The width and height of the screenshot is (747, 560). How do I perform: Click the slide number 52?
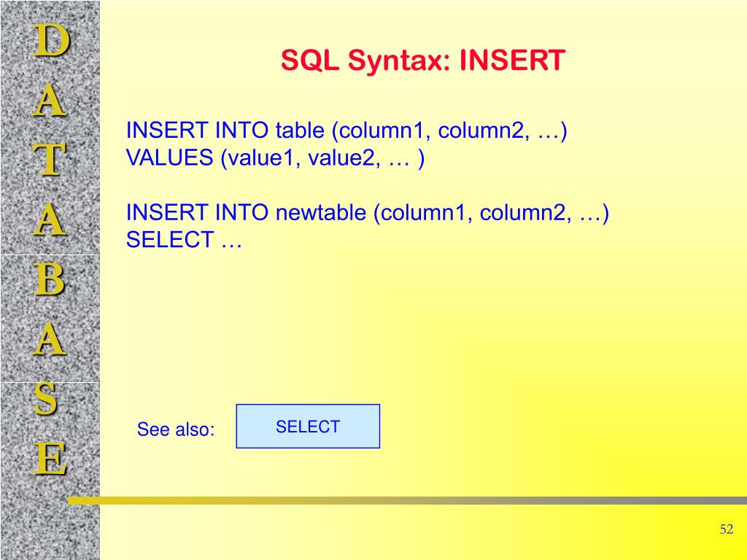(727, 529)
